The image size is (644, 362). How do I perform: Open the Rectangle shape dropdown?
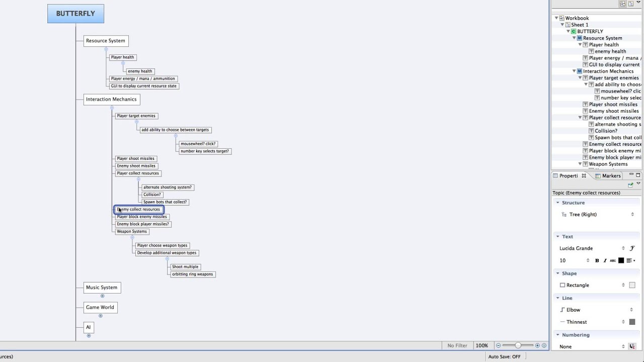[593, 285]
